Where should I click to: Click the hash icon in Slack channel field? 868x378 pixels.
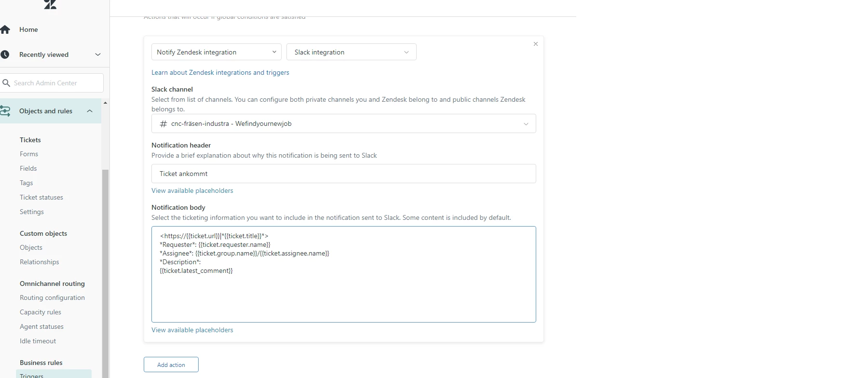pos(163,124)
